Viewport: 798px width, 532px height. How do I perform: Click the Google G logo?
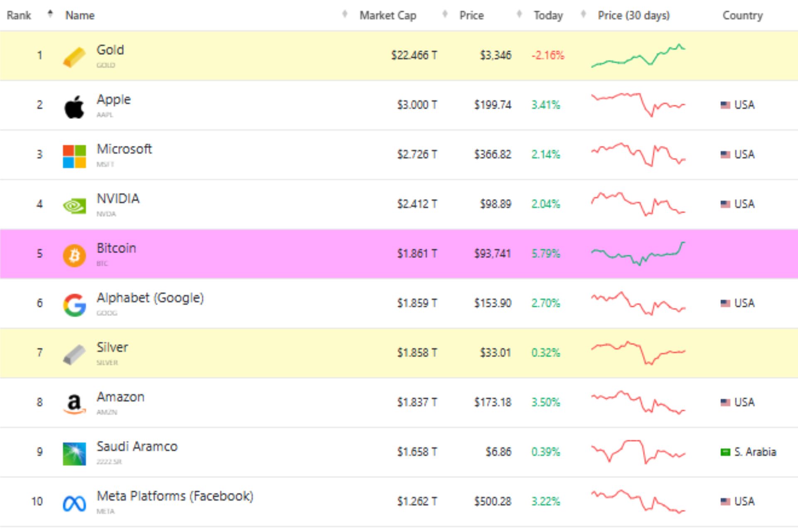(74, 305)
